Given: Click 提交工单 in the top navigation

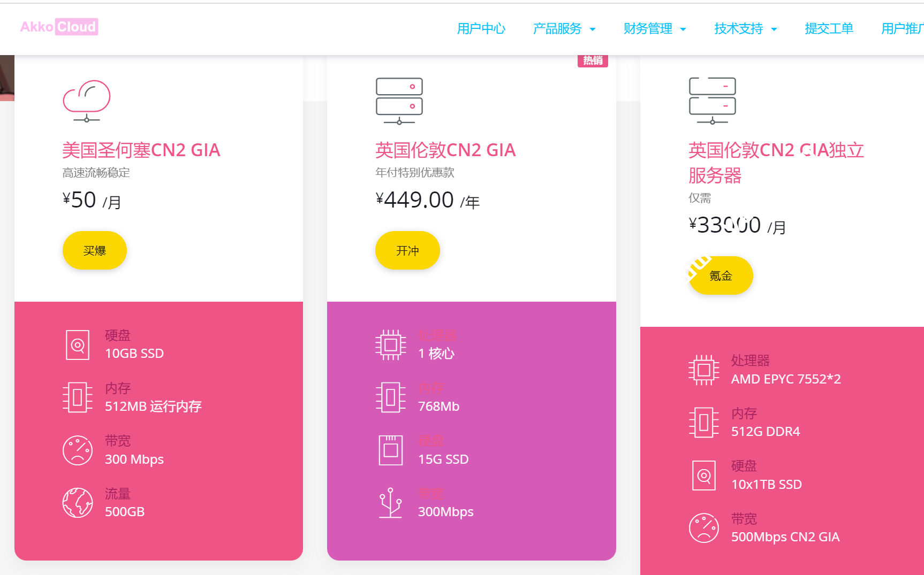Looking at the screenshot, I should (x=828, y=29).
